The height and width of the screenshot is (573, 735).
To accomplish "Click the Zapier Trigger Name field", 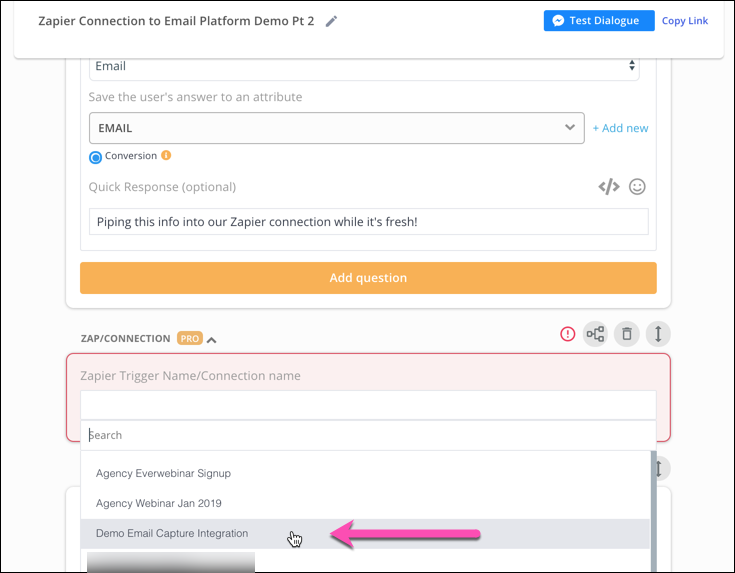I will (x=368, y=405).
